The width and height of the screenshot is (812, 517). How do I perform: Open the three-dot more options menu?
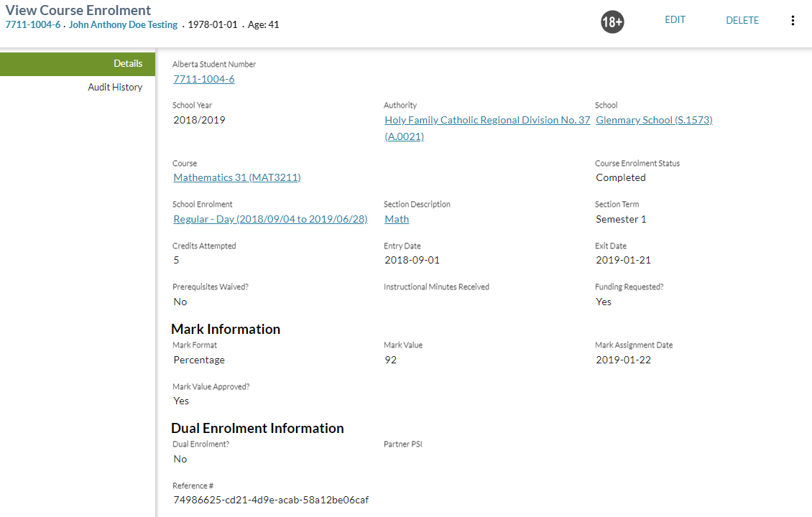pos(793,21)
